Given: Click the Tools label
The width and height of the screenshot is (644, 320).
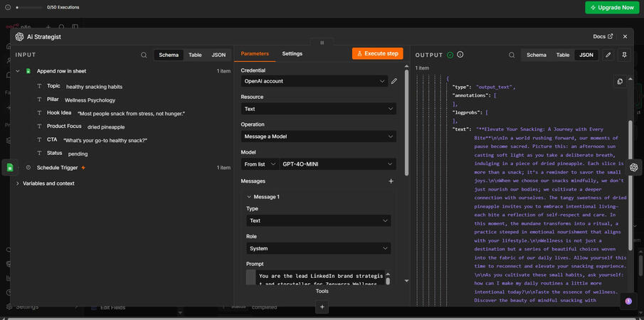Looking at the screenshot, I should pyautogui.click(x=322, y=292).
